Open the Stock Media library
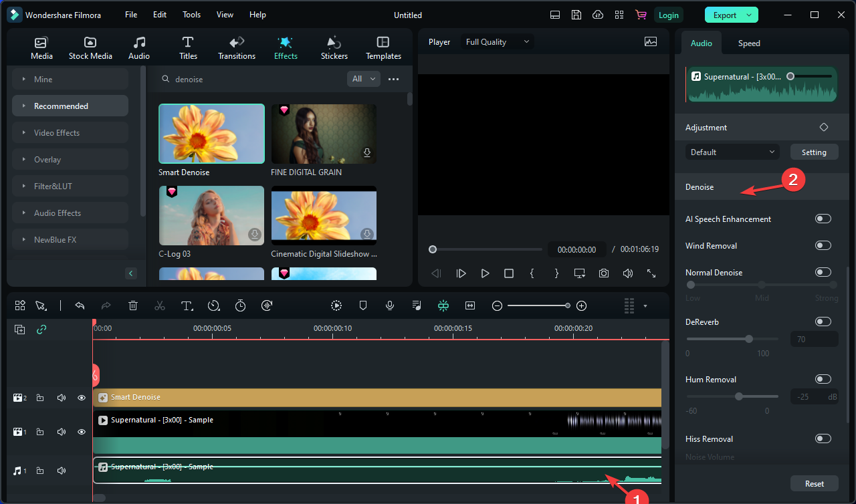856x504 pixels. pyautogui.click(x=90, y=48)
